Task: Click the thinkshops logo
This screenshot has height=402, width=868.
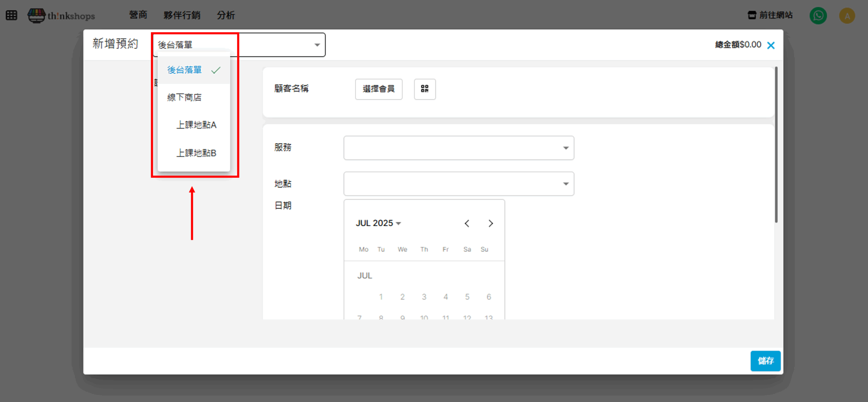Action: pos(61,15)
